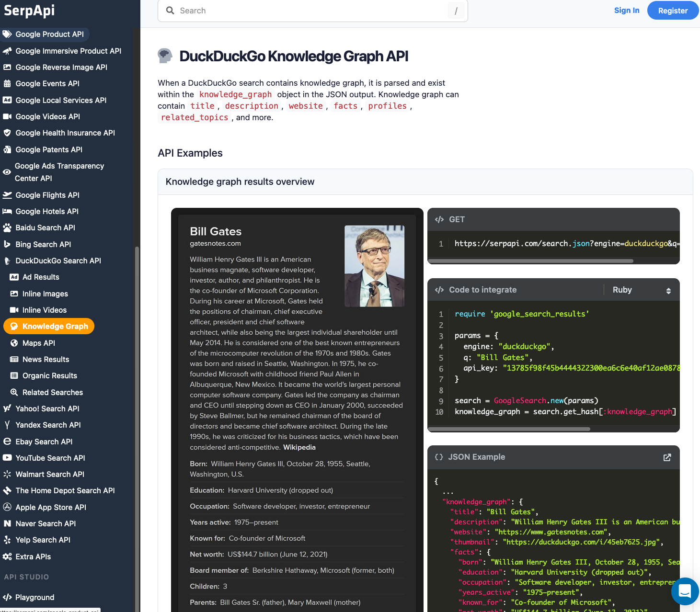This screenshot has width=700, height=612.
Task: Focus the Search input field
Action: (x=312, y=11)
